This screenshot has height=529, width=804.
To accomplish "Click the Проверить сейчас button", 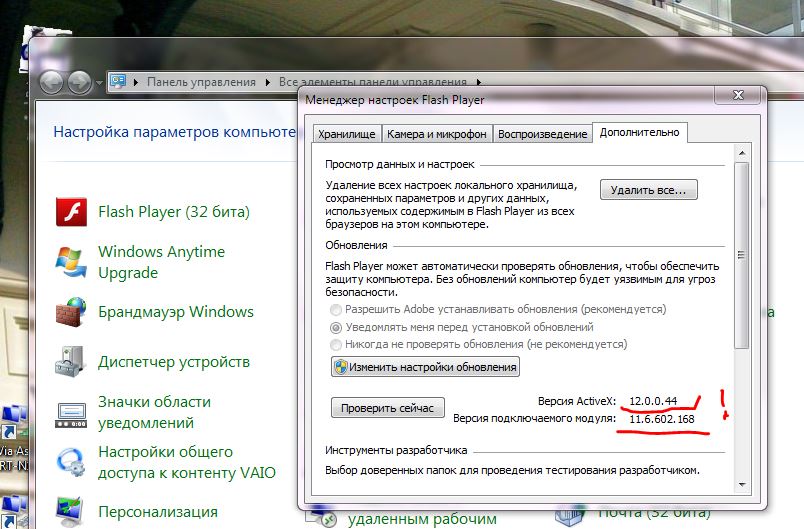I will tap(388, 408).
